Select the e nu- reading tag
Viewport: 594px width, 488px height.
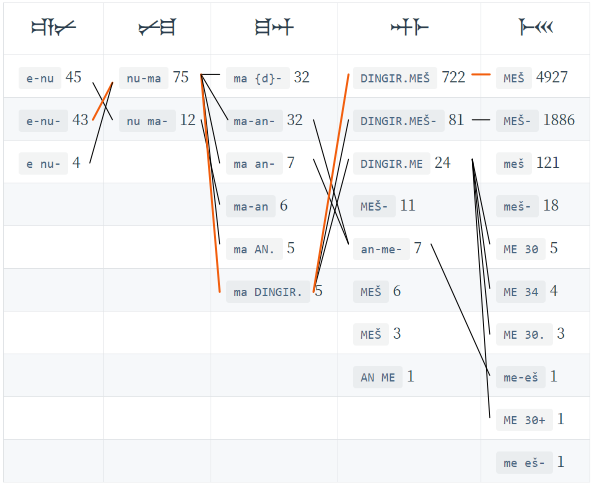tap(43, 164)
